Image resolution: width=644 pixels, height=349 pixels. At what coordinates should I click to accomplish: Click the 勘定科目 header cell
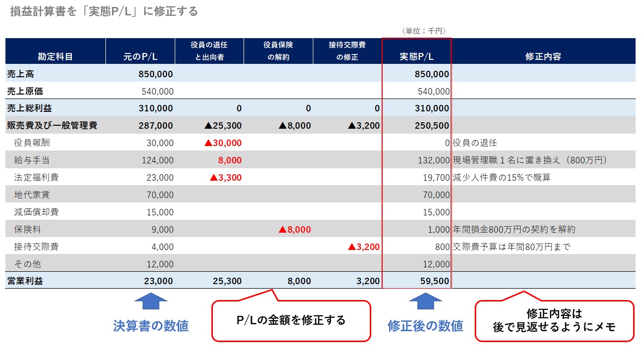[54, 54]
